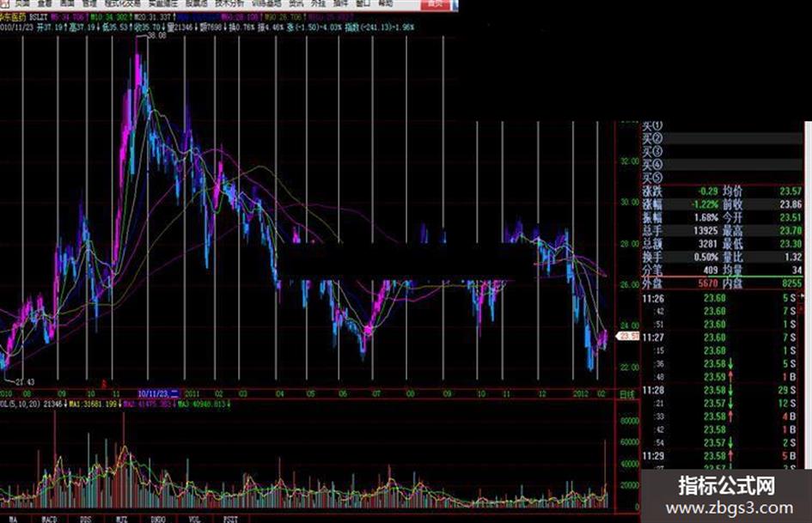Click the 最高 value 23.70
Screen dimensions: 812x523
tap(791, 231)
